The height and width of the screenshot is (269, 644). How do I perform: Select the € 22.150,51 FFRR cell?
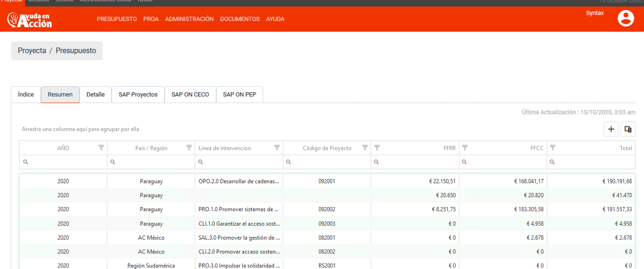click(x=415, y=181)
